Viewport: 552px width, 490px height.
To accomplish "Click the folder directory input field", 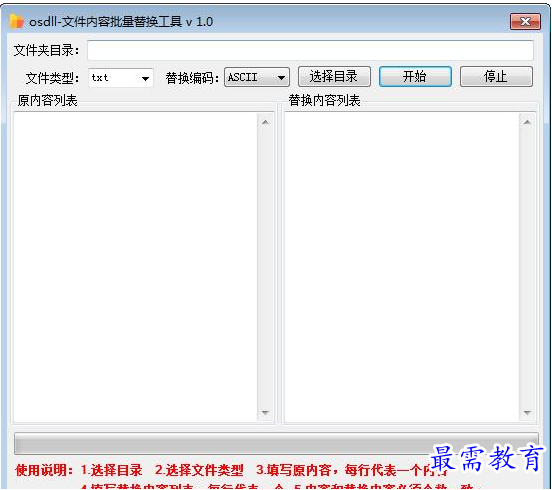I will point(310,50).
